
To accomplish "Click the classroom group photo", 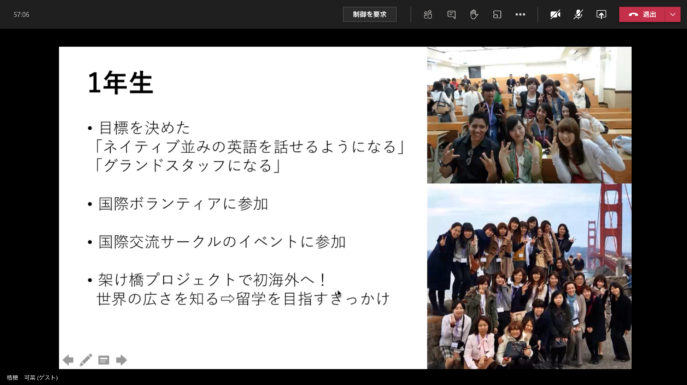I will (529, 115).
